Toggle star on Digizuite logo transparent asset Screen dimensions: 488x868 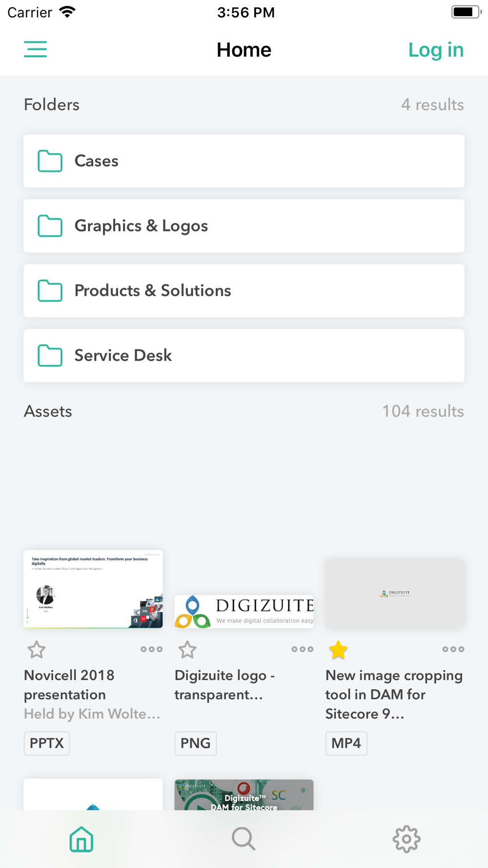pyautogui.click(x=187, y=650)
